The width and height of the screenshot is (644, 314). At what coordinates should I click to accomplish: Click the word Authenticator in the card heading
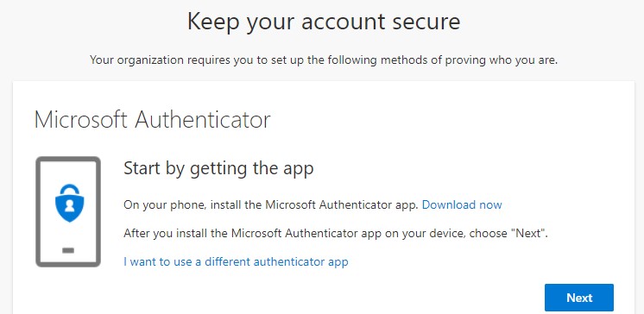(x=203, y=120)
